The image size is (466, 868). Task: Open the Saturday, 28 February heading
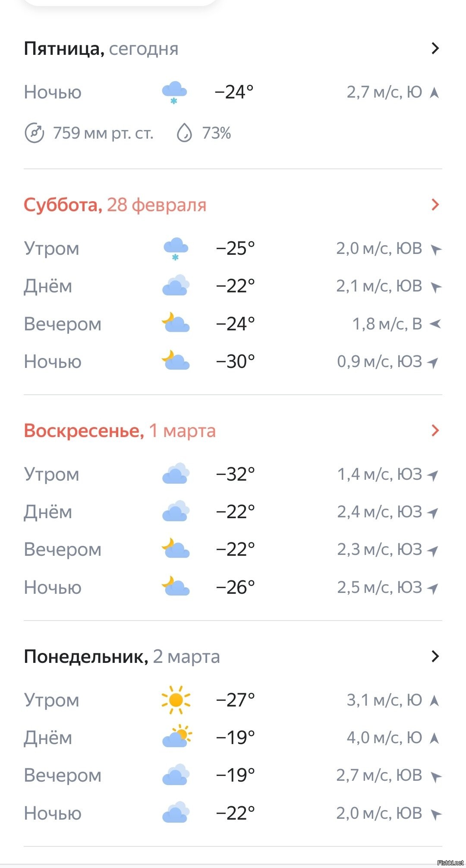tap(115, 205)
